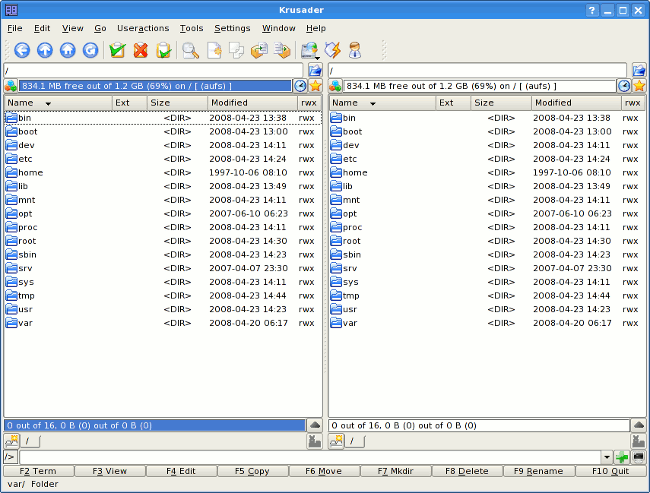Screen dimensions: 650x493
Task: Click the command line input field
Action: [310, 457]
